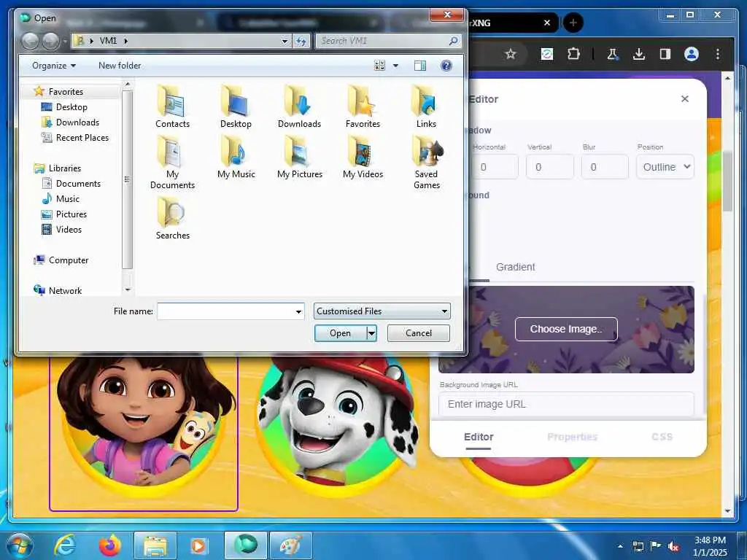Viewport: 747px width, 560px height.
Task: Select the My Documents folder
Action: pyautogui.click(x=172, y=162)
